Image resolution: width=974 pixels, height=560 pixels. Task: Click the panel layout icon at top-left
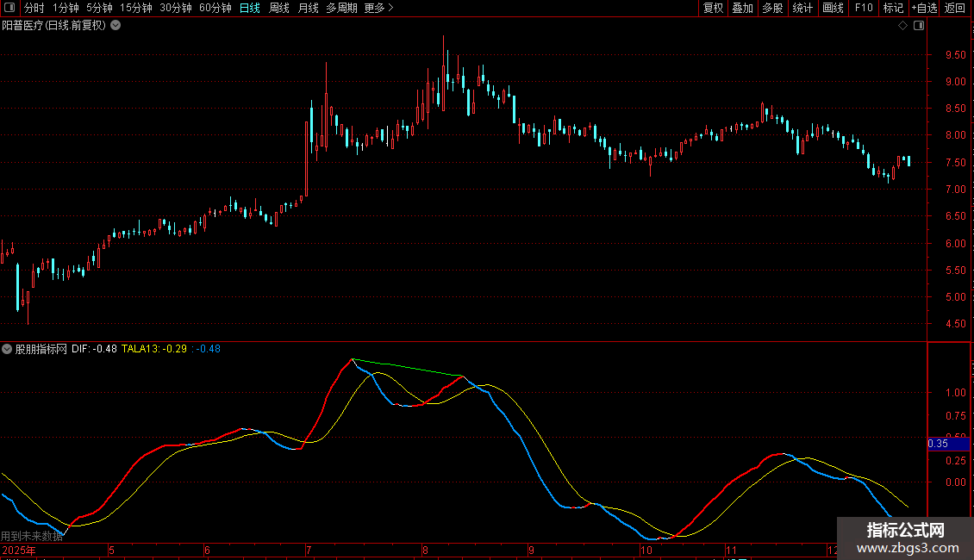(9, 8)
